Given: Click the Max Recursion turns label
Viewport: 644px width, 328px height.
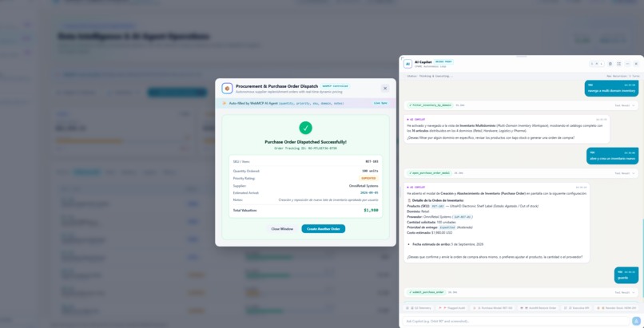Looking at the screenshot, I should (x=623, y=77).
